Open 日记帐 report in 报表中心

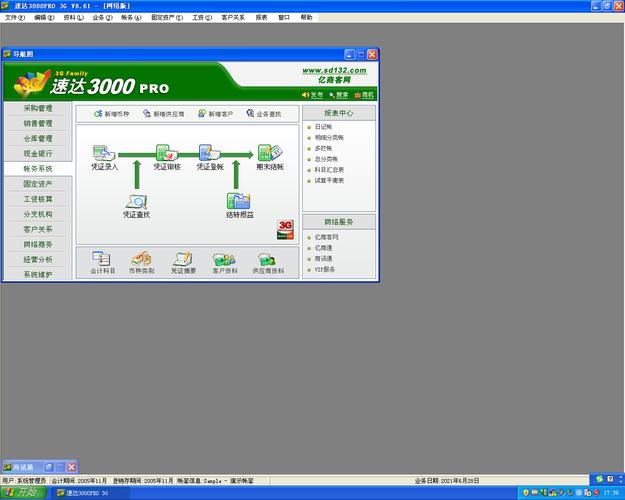323,127
